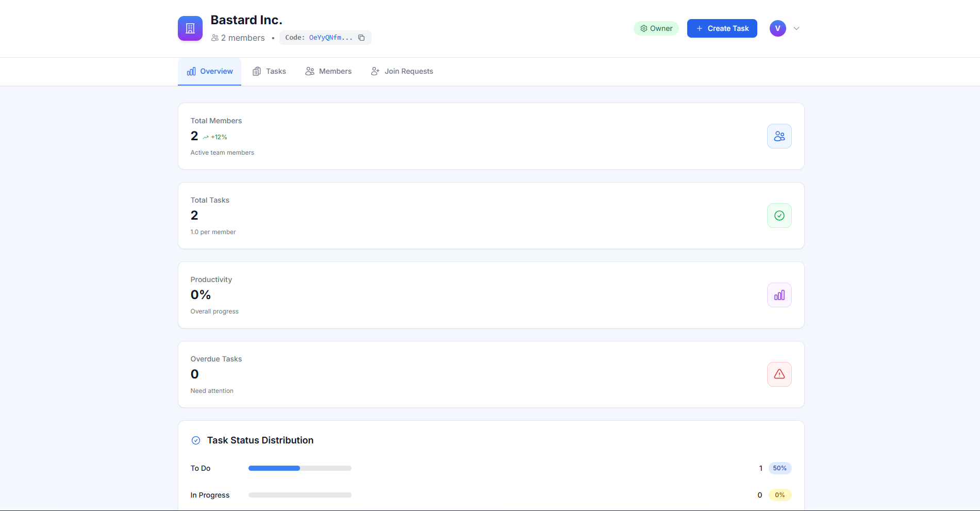Click the Create Task button
Viewport: 980px width, 511px height.
coord(722,28)
